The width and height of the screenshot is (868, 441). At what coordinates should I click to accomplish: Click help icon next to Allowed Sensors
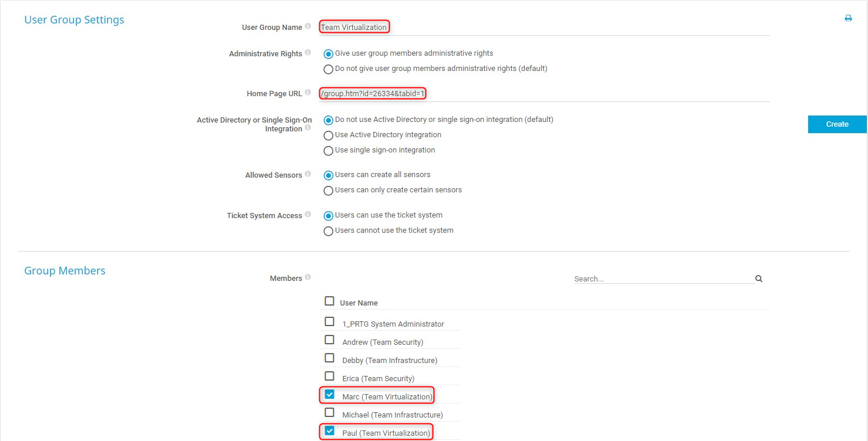click(x=308, y=174)
